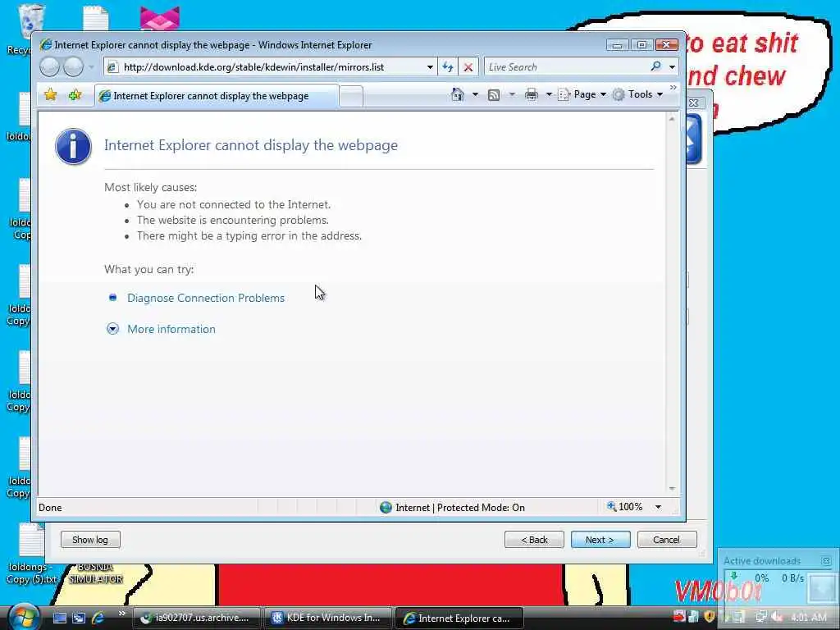
Task: Open the recent pages dropdown arrow
Action: (91, 67)
